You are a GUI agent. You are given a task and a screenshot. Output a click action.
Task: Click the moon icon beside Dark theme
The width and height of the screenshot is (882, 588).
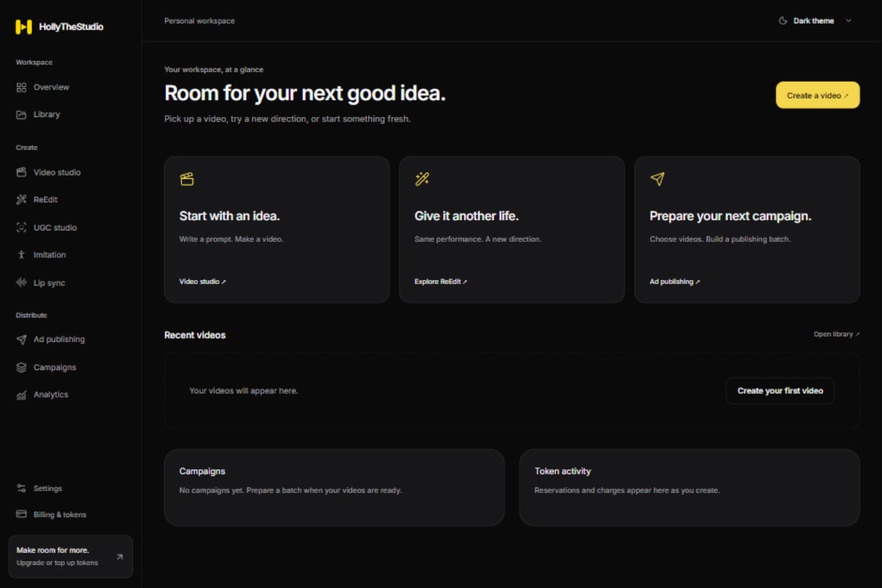[783, 21]
